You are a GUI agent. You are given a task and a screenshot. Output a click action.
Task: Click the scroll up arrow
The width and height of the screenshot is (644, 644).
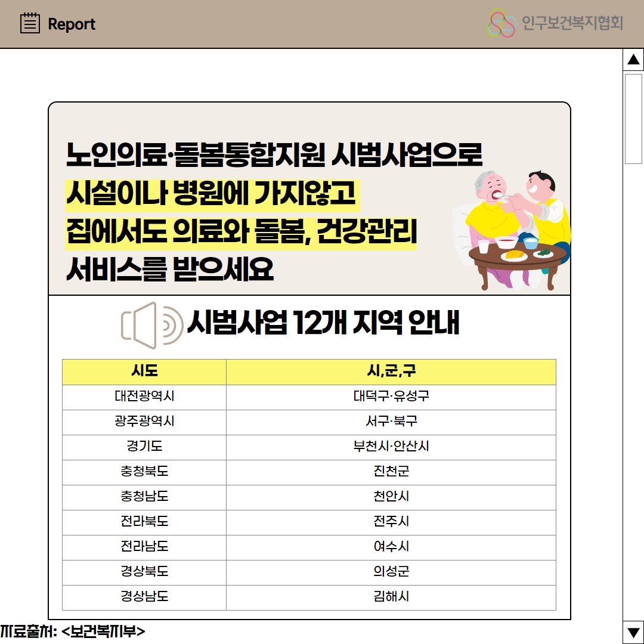tap(633, 60)
